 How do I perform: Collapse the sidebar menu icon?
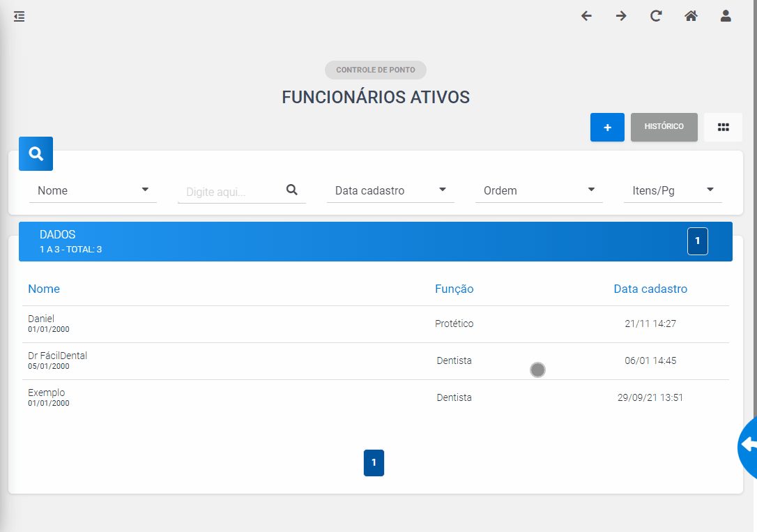pos(19,17)
